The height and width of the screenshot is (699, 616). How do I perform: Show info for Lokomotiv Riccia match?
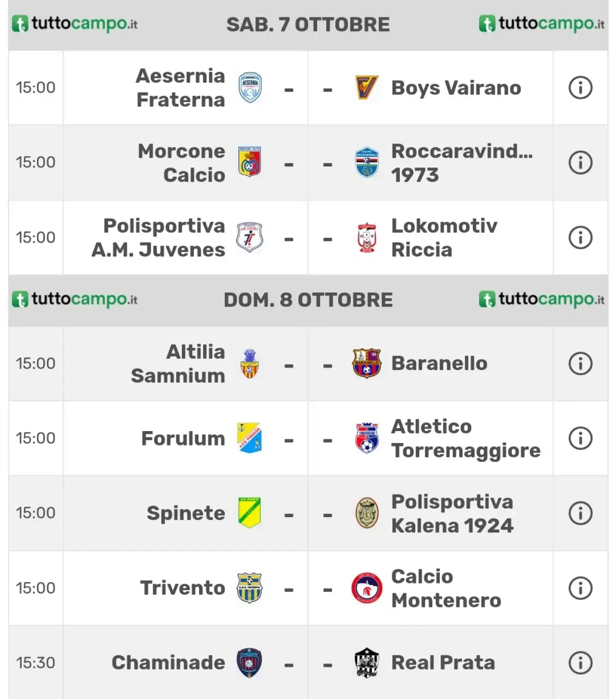(580, 238)
